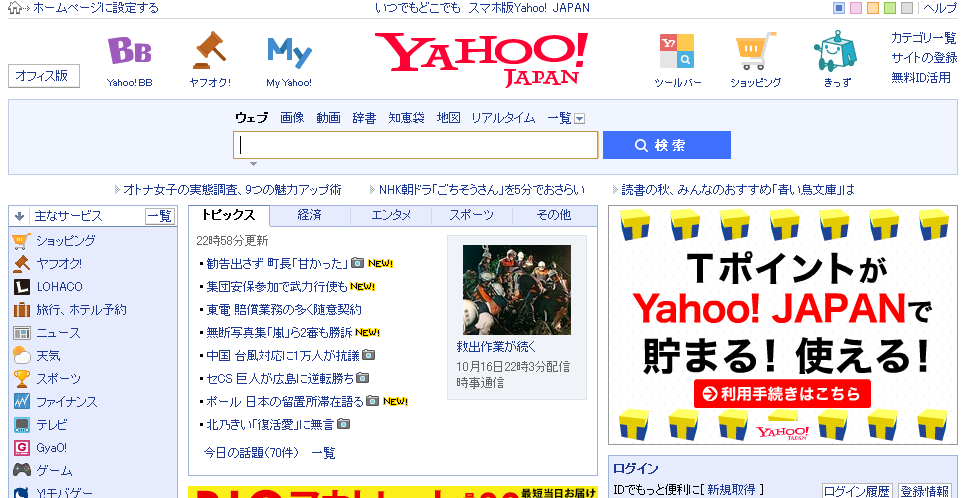964x498 pixels.
Task: Switch to the スポーツ news tab
Action: tap(472, 215)
